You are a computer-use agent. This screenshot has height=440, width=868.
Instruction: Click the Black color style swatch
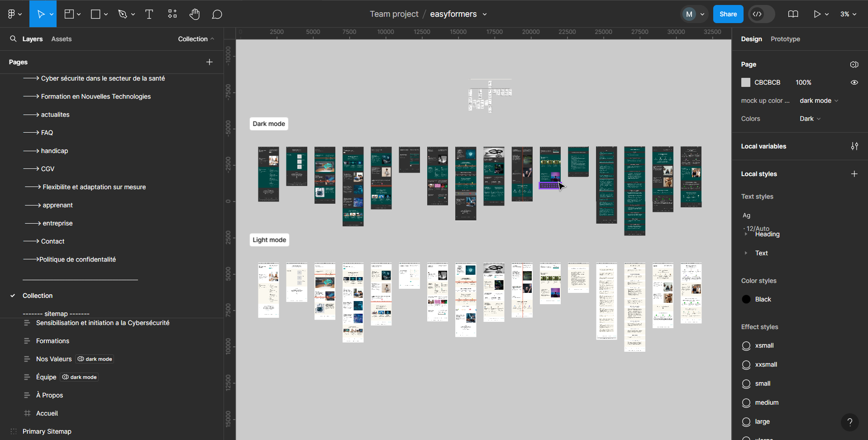(746, 299)
